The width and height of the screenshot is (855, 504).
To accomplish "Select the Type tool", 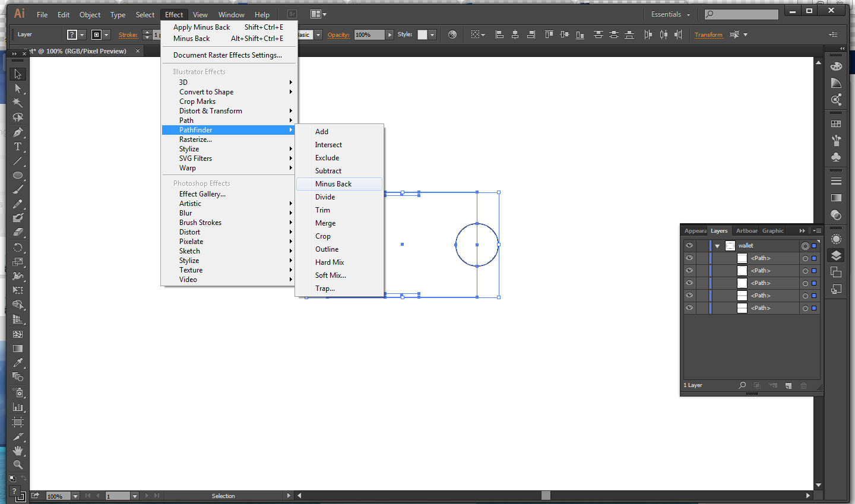I will 18,147.
